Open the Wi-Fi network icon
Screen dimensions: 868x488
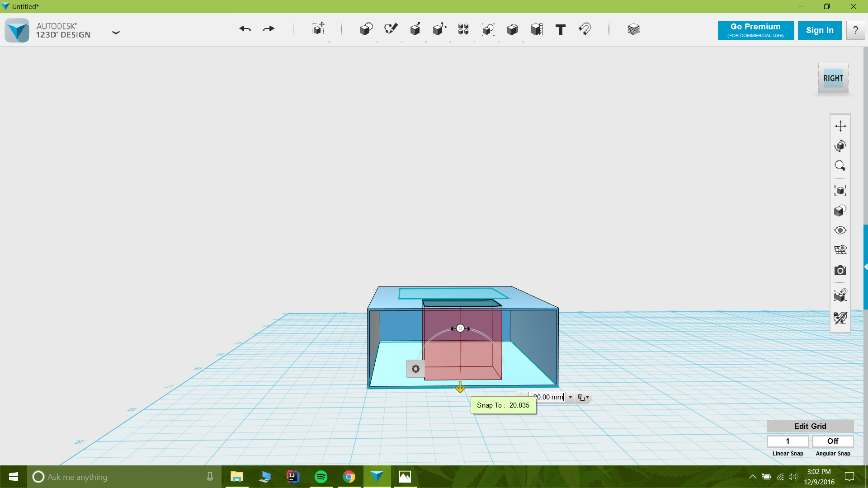click(780, 477)
